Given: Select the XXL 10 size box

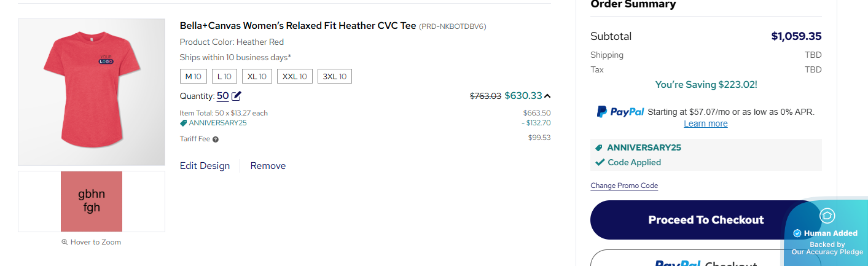Looking at the screenshot, I should click(295, 77).
